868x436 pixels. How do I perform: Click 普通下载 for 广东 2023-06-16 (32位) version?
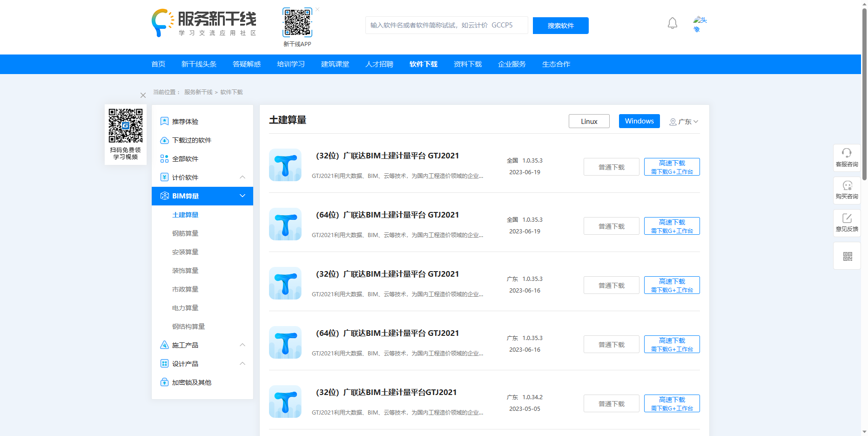[612, 285]
